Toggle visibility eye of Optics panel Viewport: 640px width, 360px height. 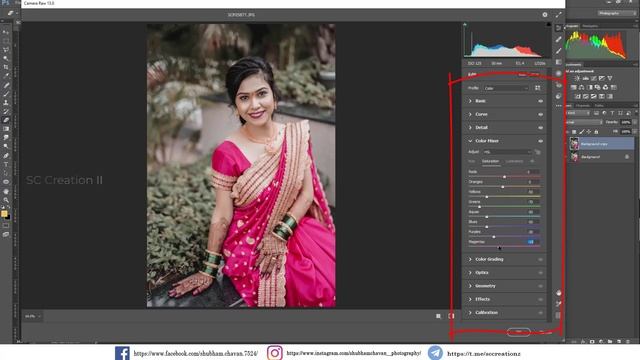(x=540, y=273)
